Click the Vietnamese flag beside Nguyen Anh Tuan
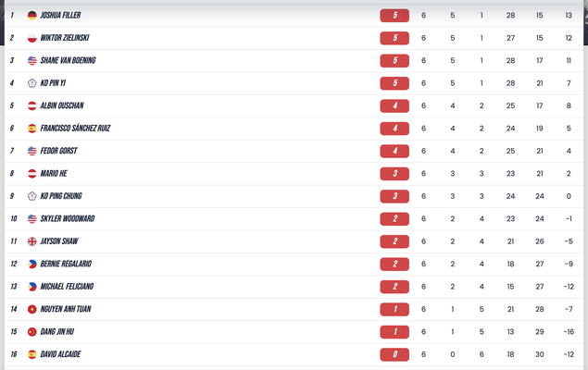 (x=32, y=309)
